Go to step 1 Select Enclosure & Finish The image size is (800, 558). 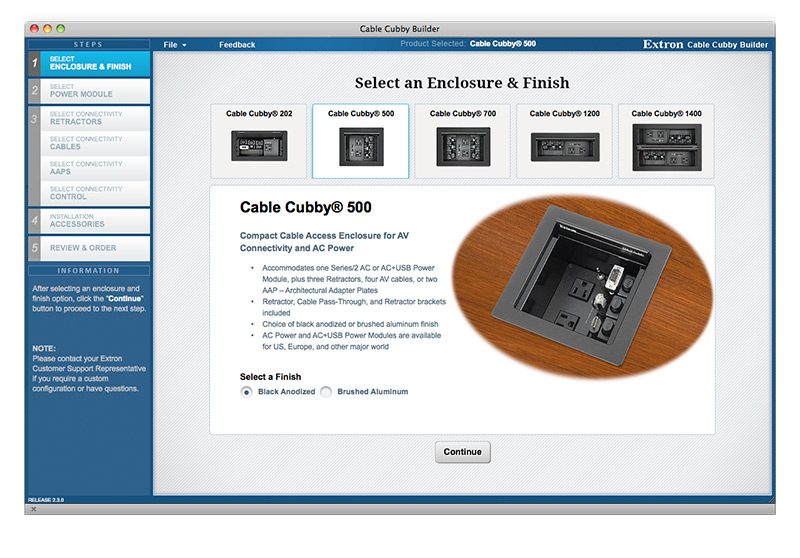point(89,63)
